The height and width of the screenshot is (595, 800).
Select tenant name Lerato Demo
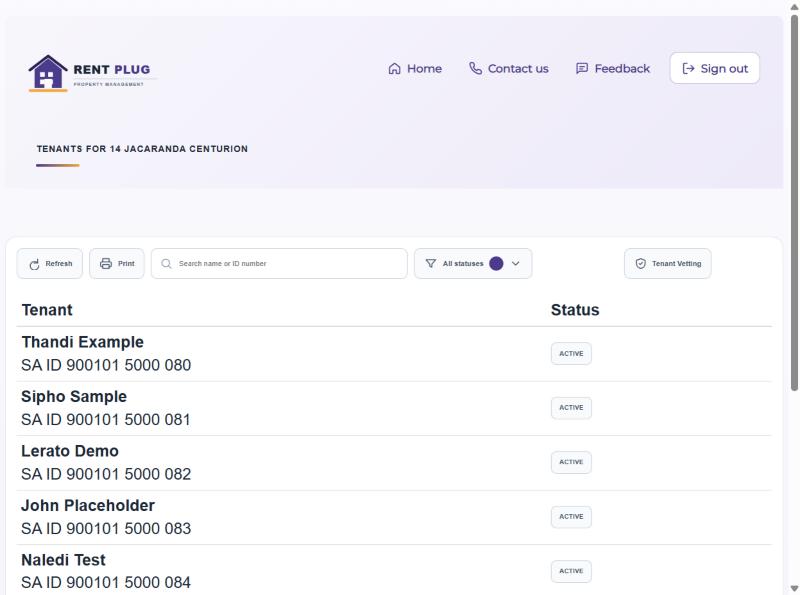(70, 451)
